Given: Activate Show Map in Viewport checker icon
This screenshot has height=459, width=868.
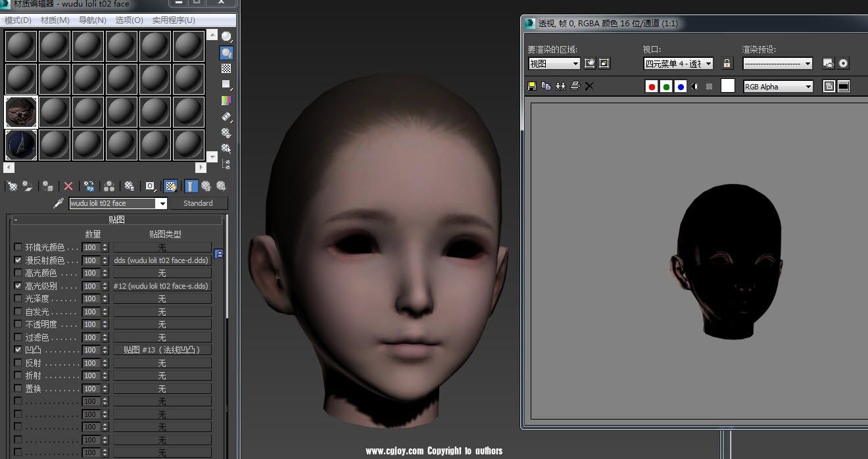Looking at the screenshot, I should click(x=170, y=186).
